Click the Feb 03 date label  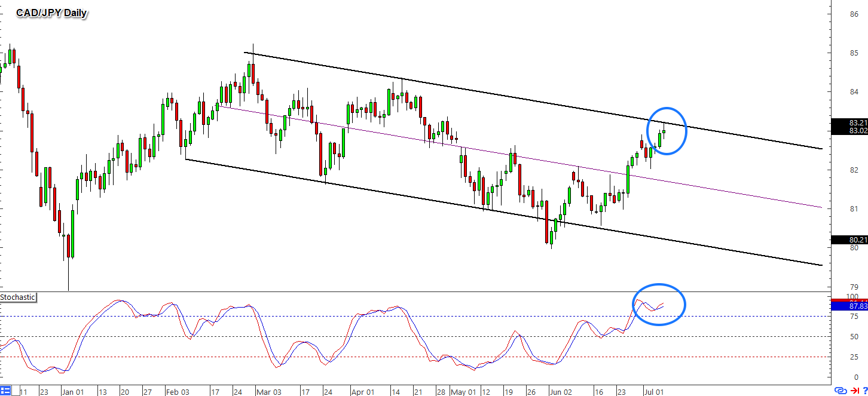pos(178,392)
